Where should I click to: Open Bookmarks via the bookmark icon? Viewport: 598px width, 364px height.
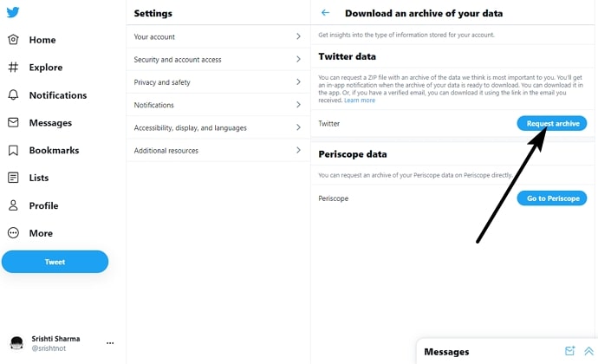click(x=13, y=150)
